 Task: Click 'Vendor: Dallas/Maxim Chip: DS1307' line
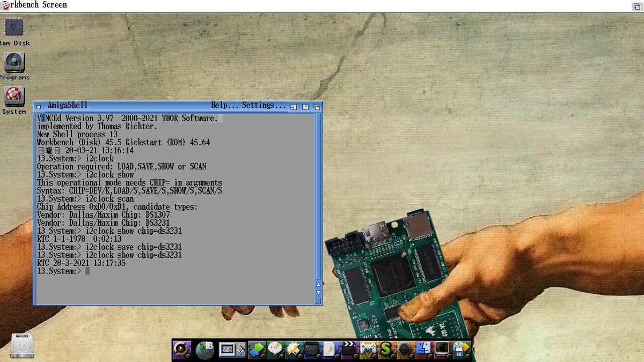click(x=103, y=215)
